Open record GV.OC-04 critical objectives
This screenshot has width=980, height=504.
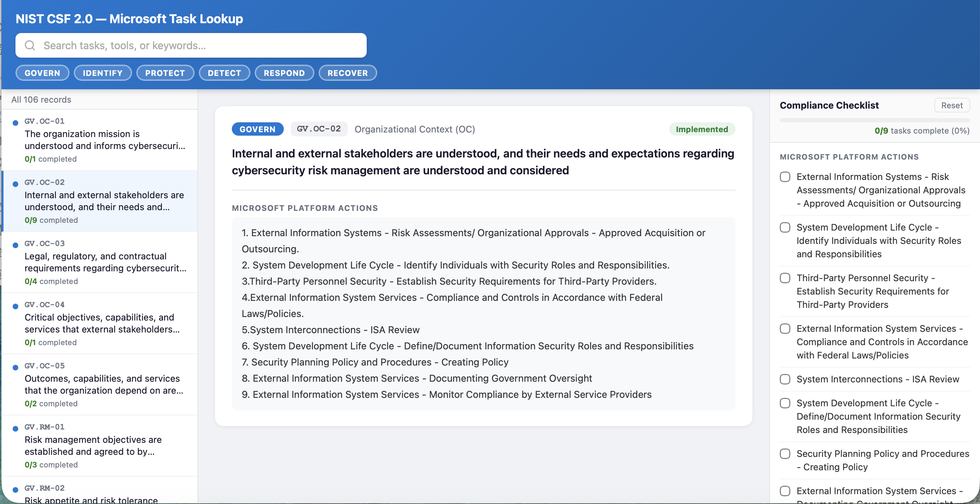coord(100,324)
